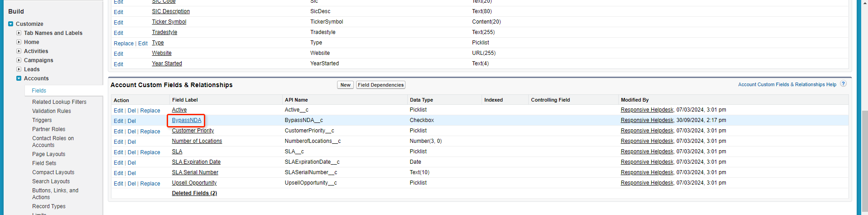868x215 pixels.
Task: Open Deleted Fields (2) list
Action: click(x=194, y=193)
